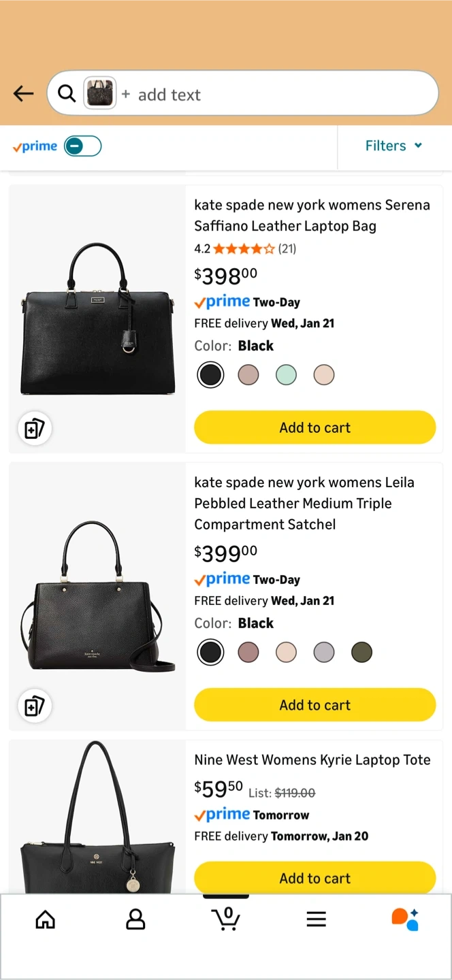Open the shopping cart icon
The height and width of the screenshot is (980, 452).
[226, 919]
